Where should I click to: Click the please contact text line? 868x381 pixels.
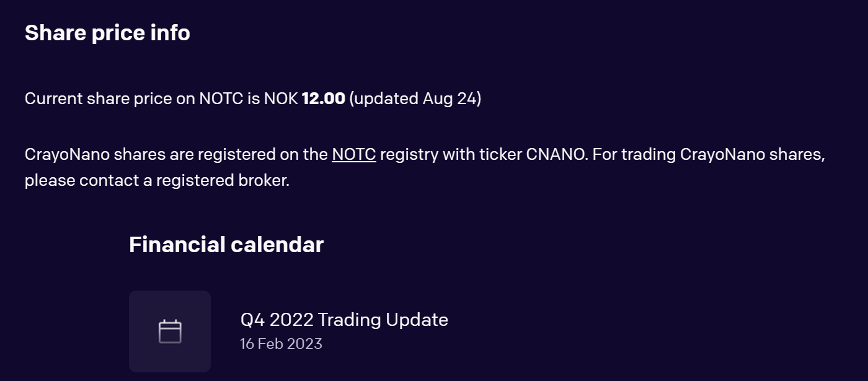click(157, 181)
